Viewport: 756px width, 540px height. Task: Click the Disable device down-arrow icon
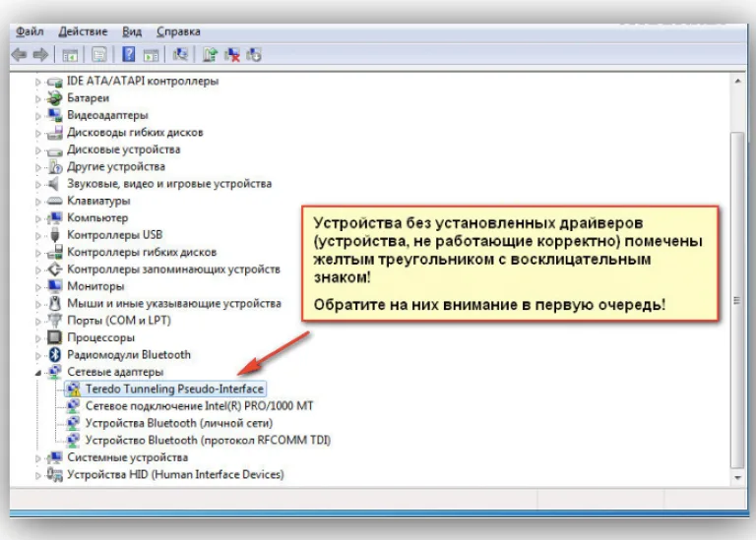click(x=254, y=54)
